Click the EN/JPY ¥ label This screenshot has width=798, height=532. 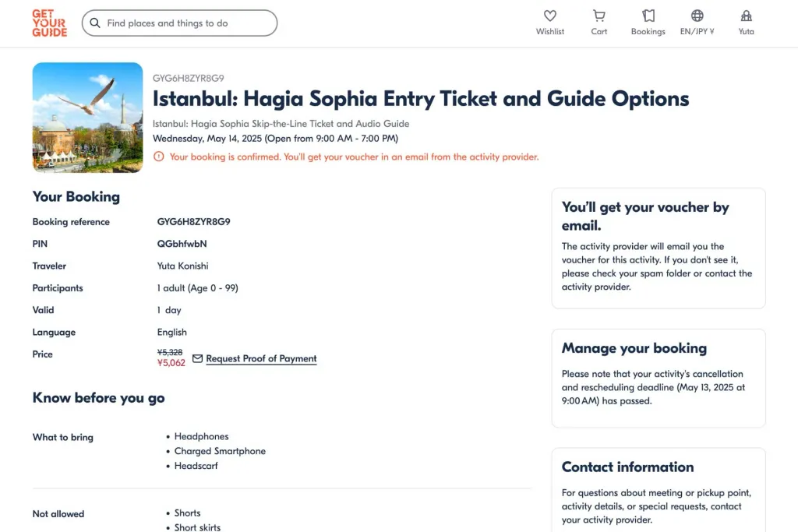point(697,32)
